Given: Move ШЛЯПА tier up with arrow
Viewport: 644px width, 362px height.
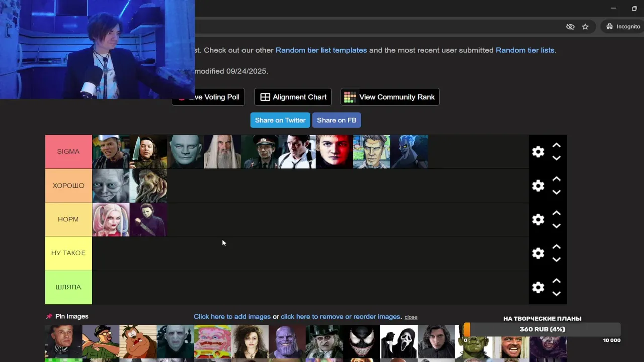Looking at the screenshot, I should (556, 281).
